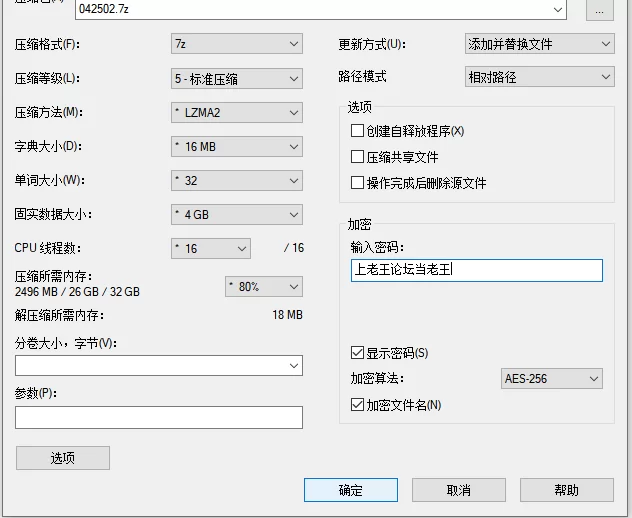Open the 更新方式 dropdown showing 添加并替换文件
This screenshot has width=632, height=518.
pos(540,44)
